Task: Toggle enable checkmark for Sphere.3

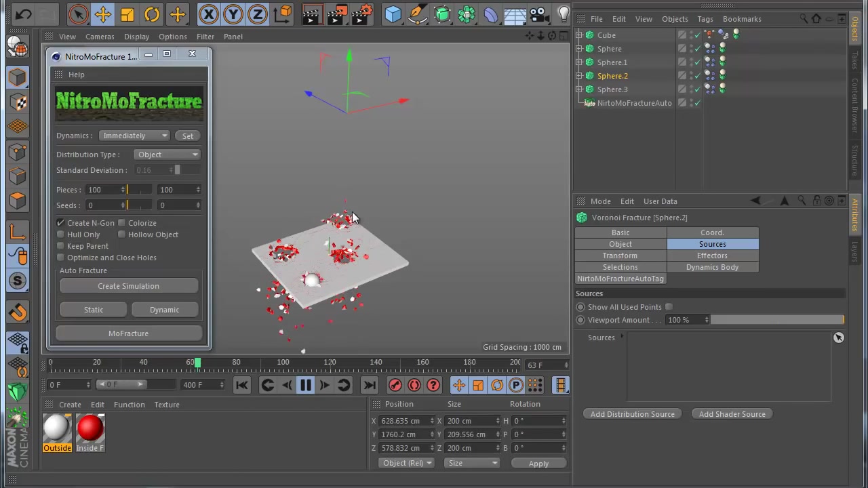Action: 697,89
